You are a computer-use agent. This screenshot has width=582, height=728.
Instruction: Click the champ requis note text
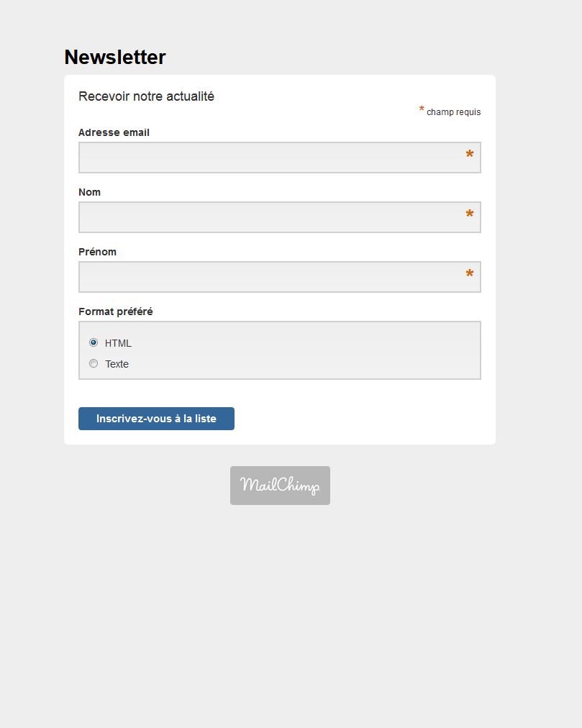[453, 112]
